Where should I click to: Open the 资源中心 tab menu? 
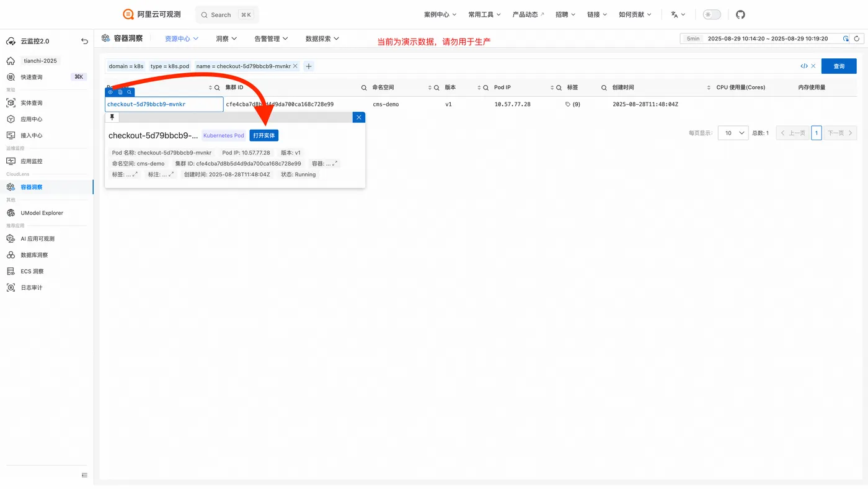pos(181,38)
